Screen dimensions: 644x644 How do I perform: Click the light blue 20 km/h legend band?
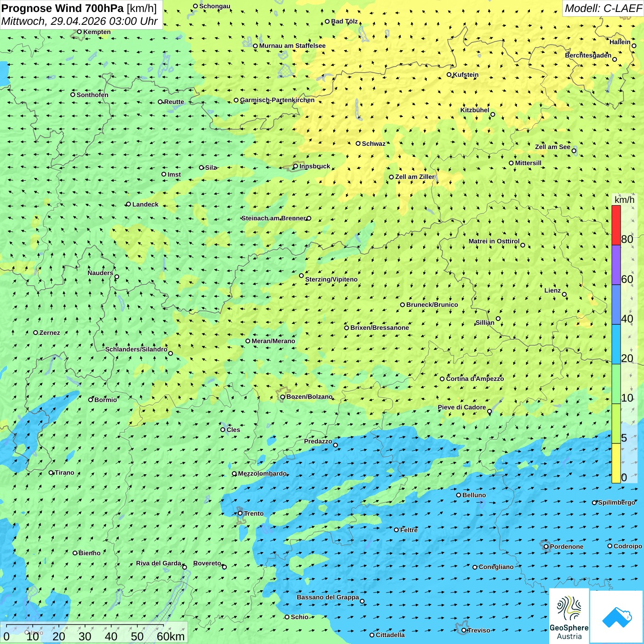click(x=616, y=345)
